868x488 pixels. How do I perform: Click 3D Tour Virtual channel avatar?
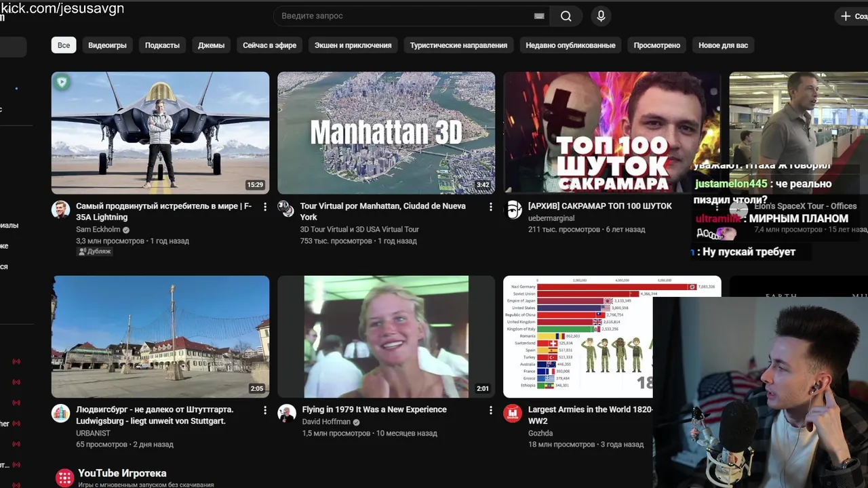click(287, 209)
